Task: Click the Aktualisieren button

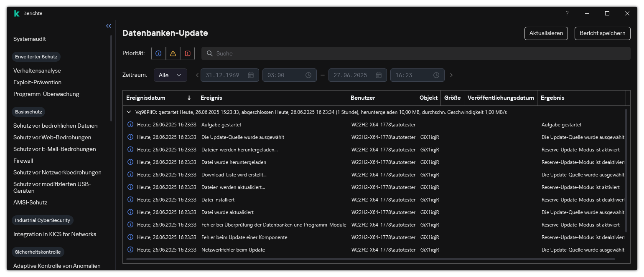Action: (x=546, y=33)
